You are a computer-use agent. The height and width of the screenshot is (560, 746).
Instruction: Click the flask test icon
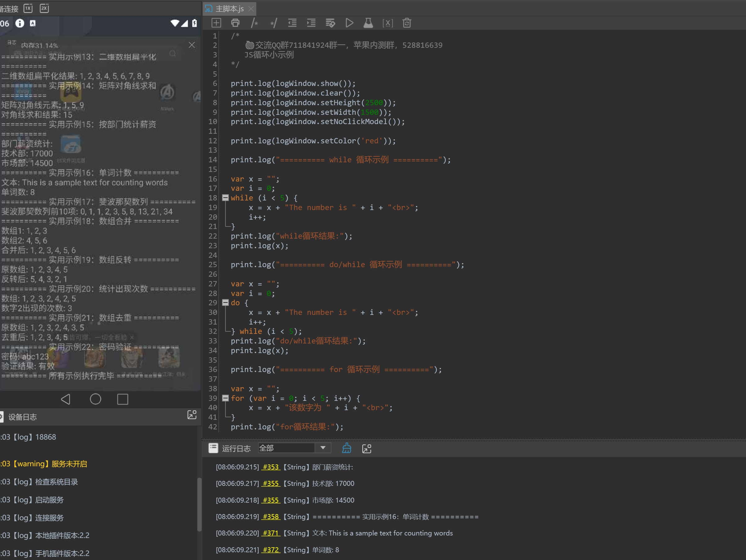(x=368, y=23)
